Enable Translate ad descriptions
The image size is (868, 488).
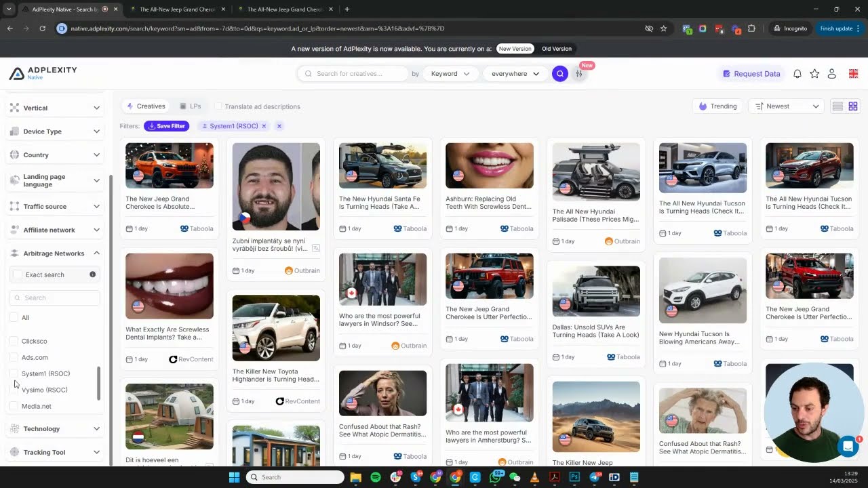pyautogui.click(x=218, y=106)
